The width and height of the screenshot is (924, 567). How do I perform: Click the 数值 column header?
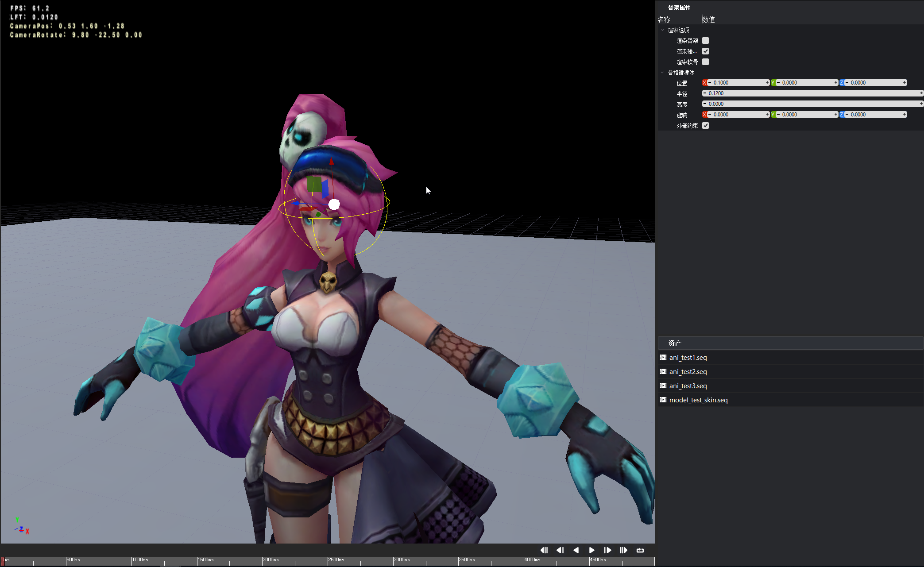pyautogui.click(x=708, y=19)
